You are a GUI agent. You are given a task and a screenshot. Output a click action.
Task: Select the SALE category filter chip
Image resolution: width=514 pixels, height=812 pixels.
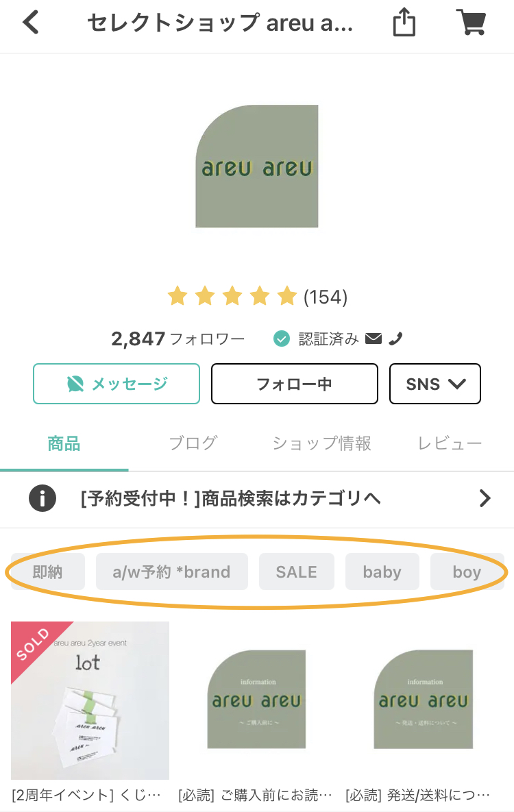(296, 571)
